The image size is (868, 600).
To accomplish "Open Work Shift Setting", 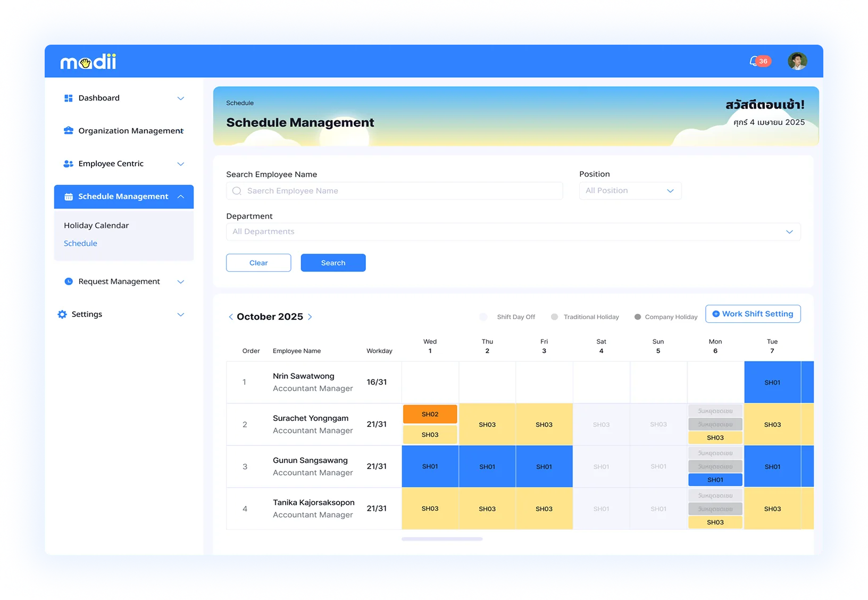I will (753, 314).
